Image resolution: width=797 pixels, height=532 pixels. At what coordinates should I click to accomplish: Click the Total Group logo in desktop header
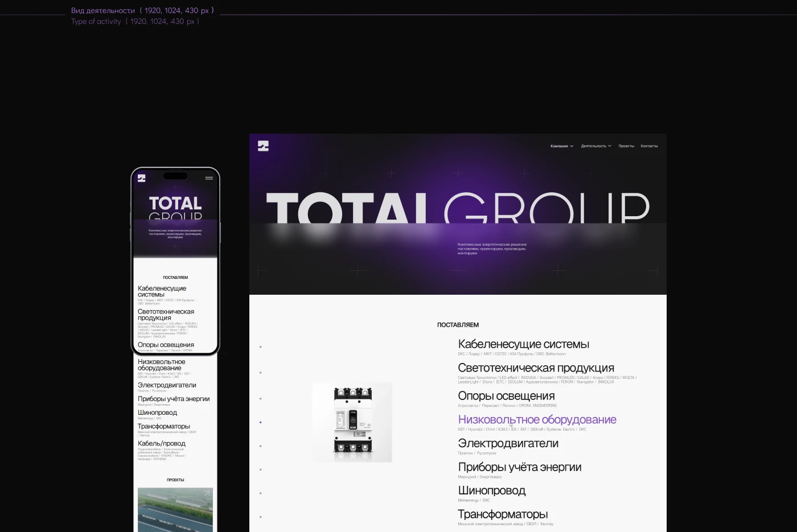pos(263,146)
